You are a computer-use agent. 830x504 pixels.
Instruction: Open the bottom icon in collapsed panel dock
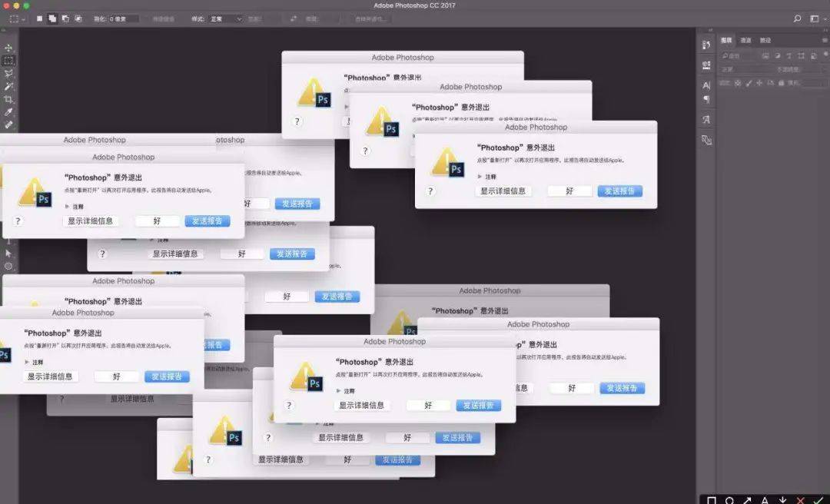point(706,140)
